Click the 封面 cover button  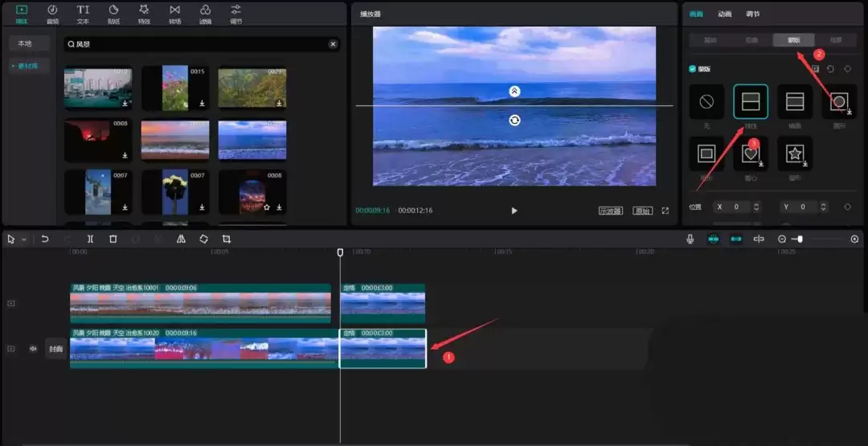(55, 349)
